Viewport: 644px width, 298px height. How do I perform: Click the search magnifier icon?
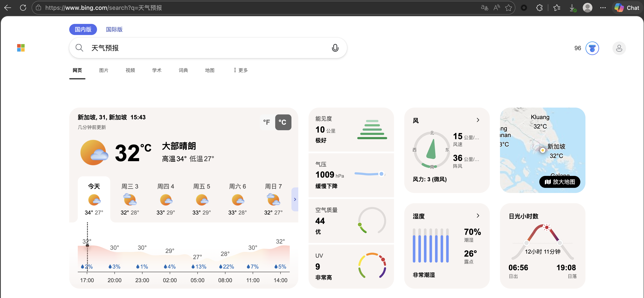click(79, 48)
